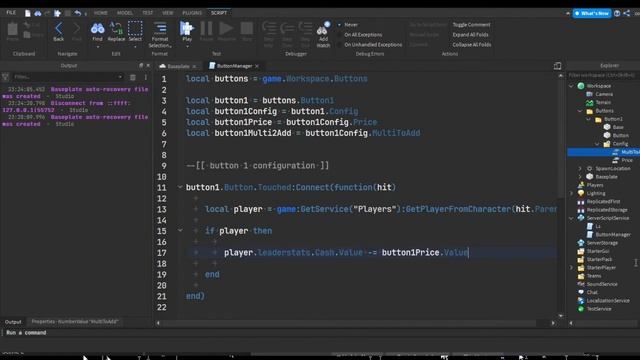
Task: Expand the Lighting node
Action: coord(571,193)
